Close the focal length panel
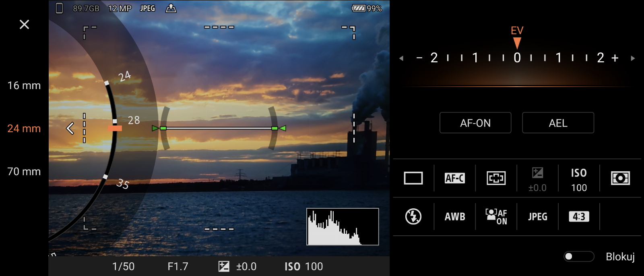This screenshot has width=644, height=276. pyautogui.click(x=25, y=25)
